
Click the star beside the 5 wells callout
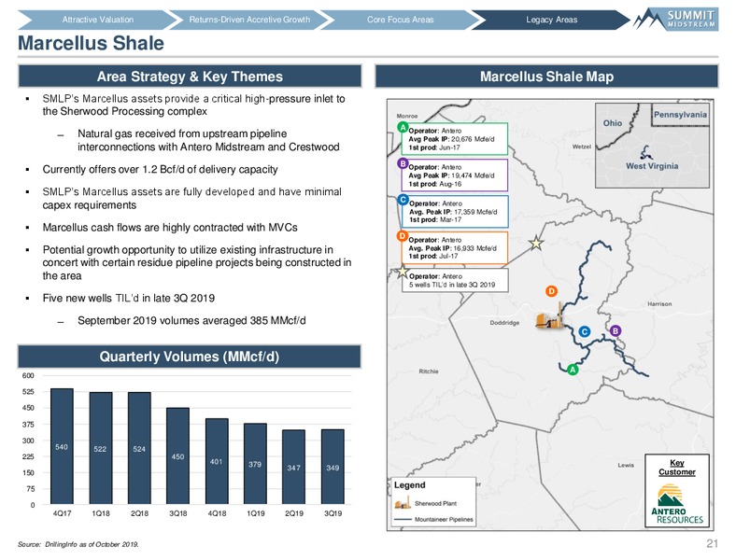(x=403, y=272)
